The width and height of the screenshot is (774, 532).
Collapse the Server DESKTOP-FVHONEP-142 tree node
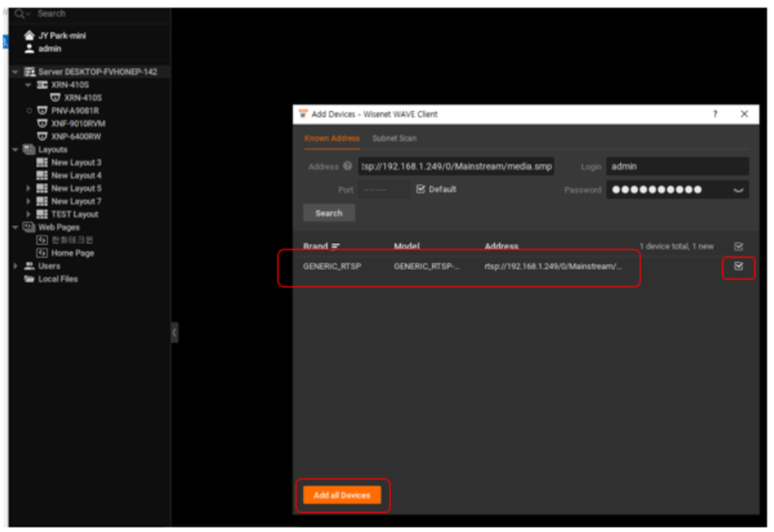[15, 72]
